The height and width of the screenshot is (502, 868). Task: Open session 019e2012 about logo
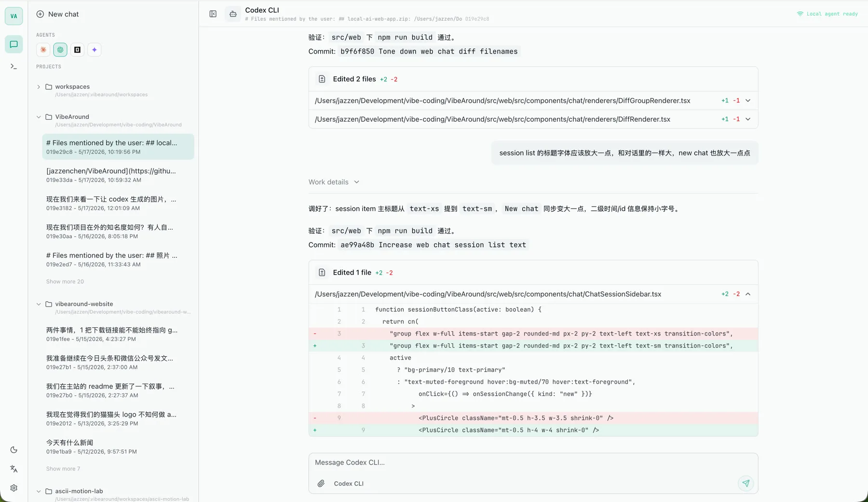118,418
